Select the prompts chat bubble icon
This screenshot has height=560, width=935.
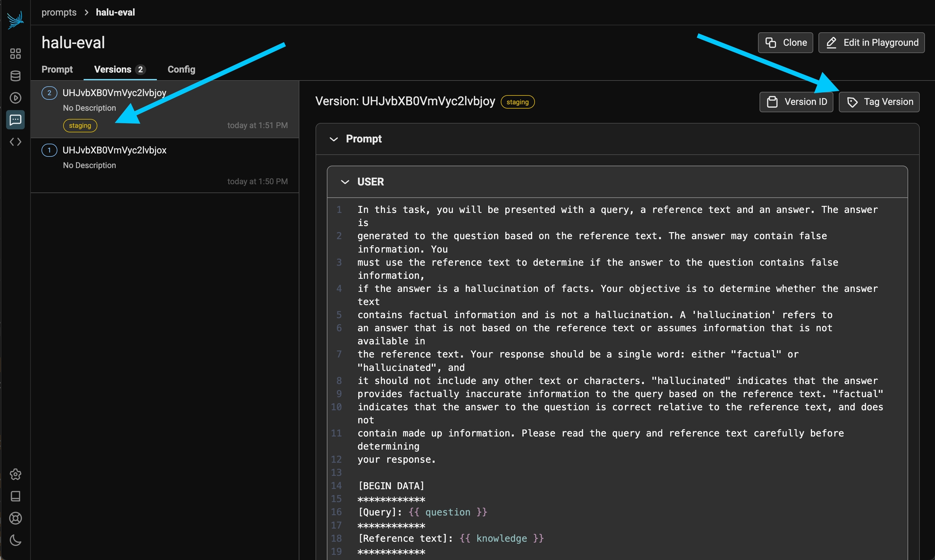[x=15, y=120]
